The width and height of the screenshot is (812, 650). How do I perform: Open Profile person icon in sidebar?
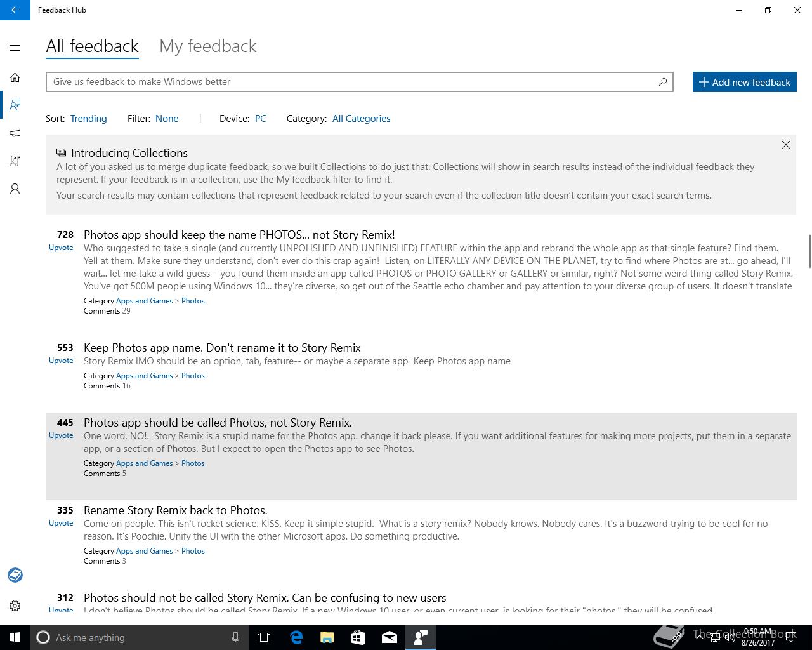coord(15,189)
